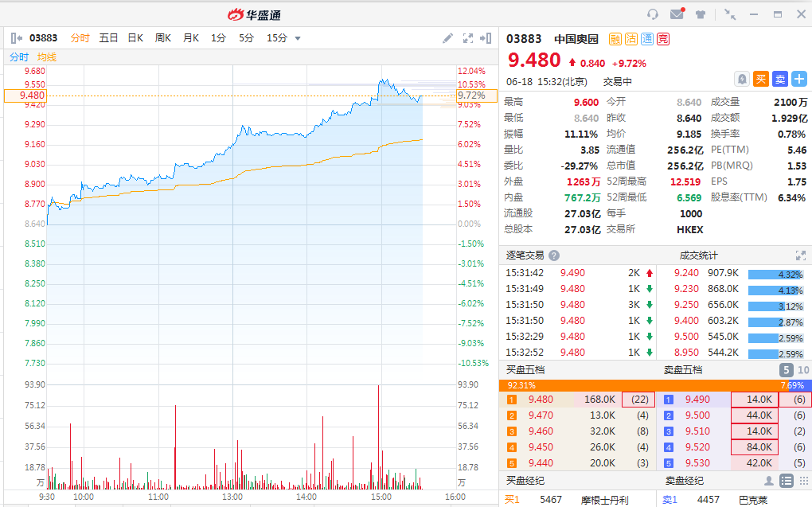This screenshot has height=507, width=812.
Task: Click the blue 卖 sell button
Action: (780, 79)
